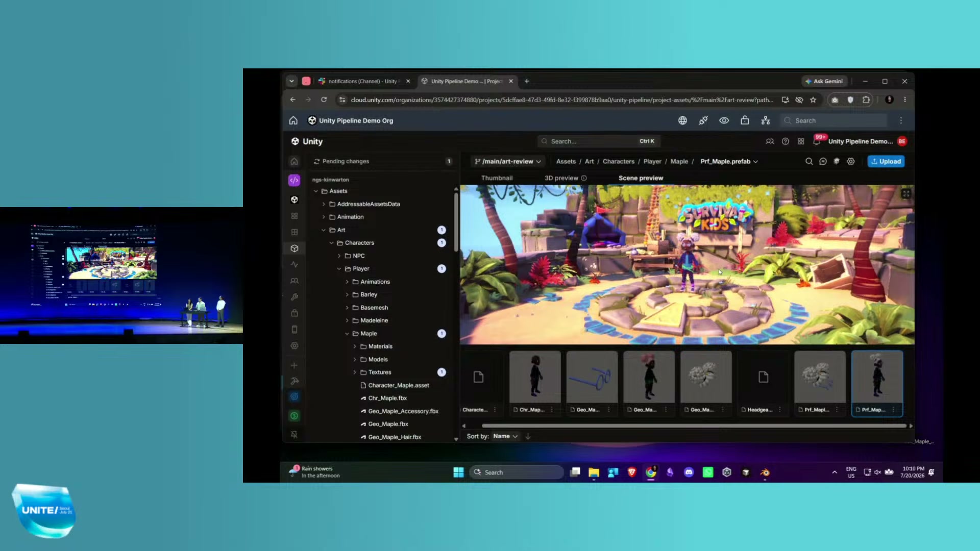980x551 pixels.
Task: Expand the AddressableAssetsData folder
Action: click(324, 204)
